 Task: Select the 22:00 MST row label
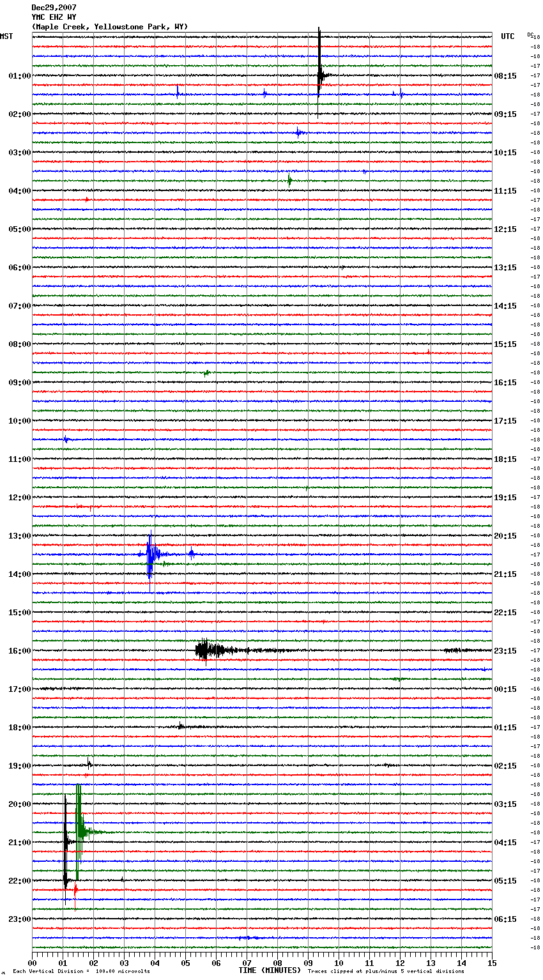pos(20,881)
